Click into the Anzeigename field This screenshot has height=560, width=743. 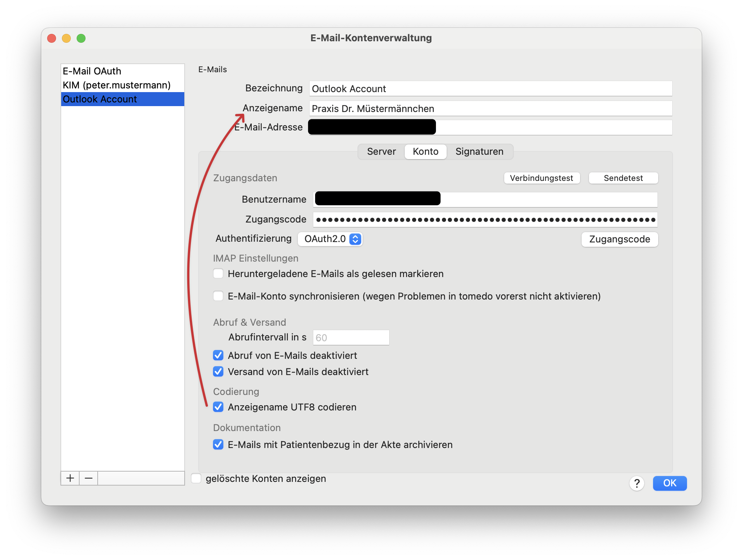click(491, 109)
